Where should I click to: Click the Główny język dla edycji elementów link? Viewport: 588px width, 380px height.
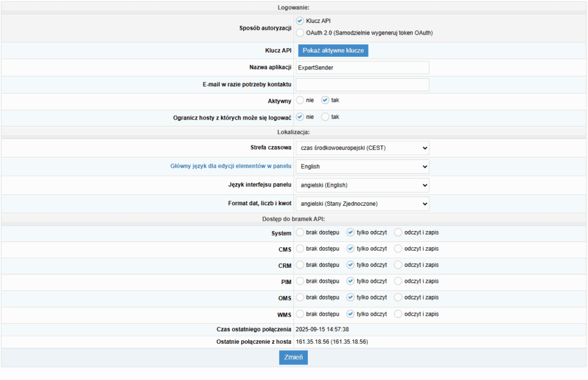coord(231,167)
